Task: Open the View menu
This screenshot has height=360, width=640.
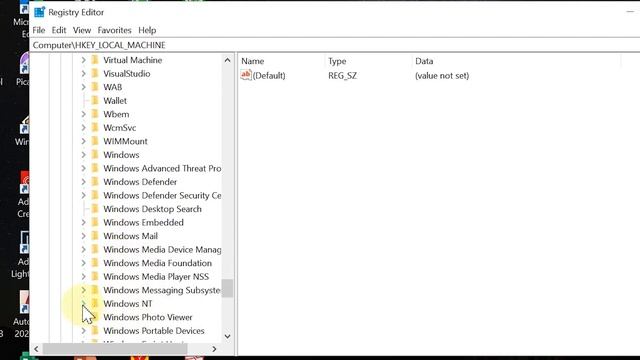Action: pos(82,30)
